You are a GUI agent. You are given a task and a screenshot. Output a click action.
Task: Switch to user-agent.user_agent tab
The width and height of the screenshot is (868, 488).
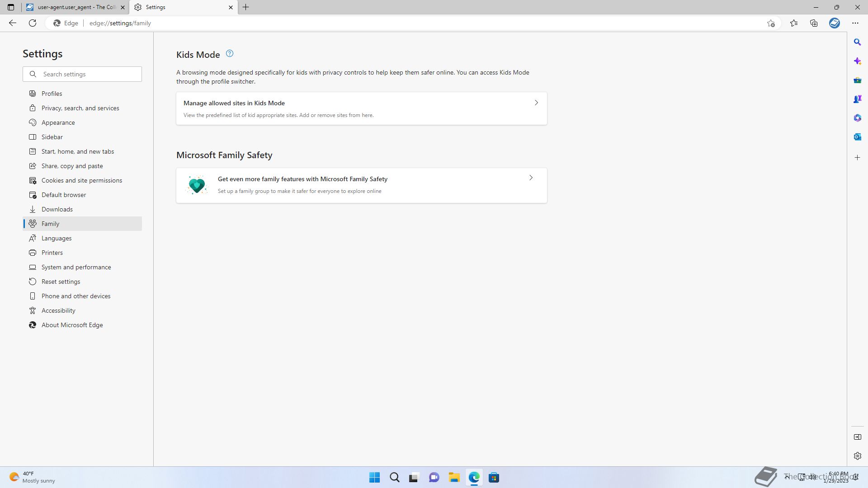pos(75,7)
